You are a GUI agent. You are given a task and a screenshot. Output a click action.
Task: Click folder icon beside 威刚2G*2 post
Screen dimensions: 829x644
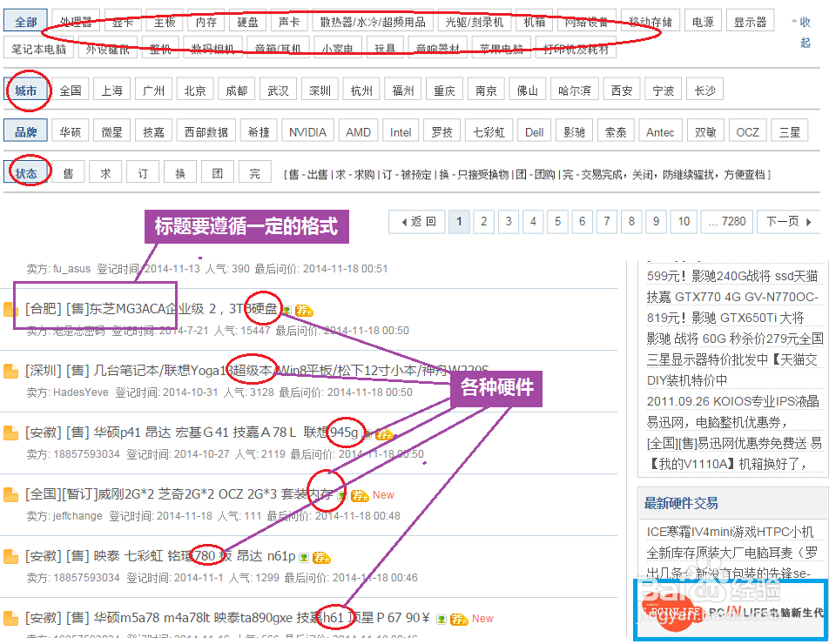10,494
